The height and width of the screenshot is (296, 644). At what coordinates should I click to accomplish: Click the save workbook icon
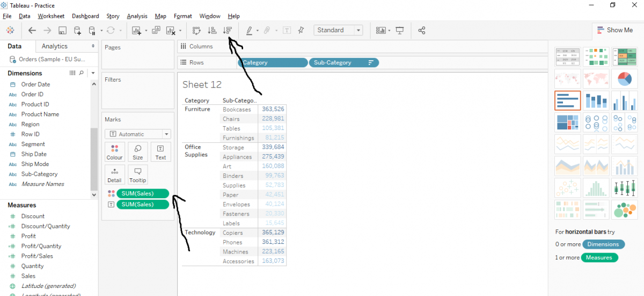62,31
